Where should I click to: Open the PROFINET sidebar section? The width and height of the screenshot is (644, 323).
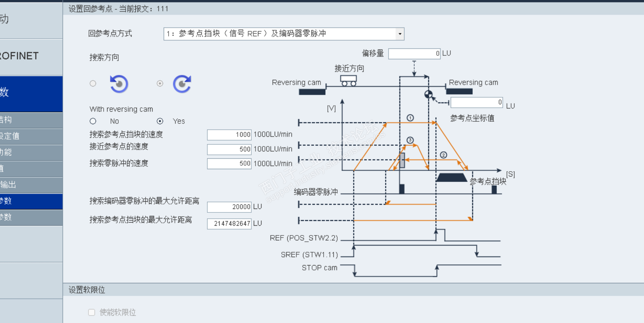coord(31,57)
